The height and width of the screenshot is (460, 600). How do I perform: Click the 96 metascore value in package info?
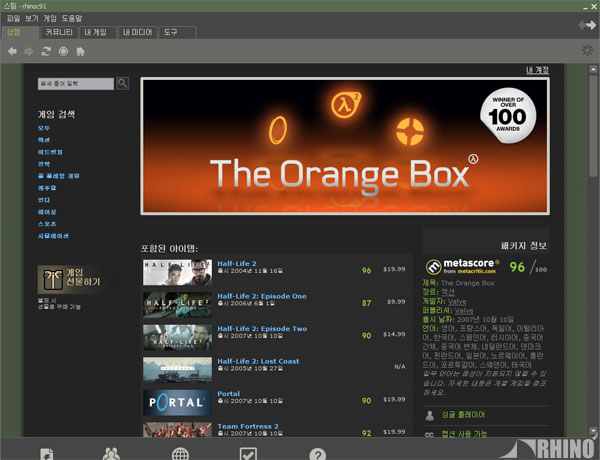[x=517, y=267]
